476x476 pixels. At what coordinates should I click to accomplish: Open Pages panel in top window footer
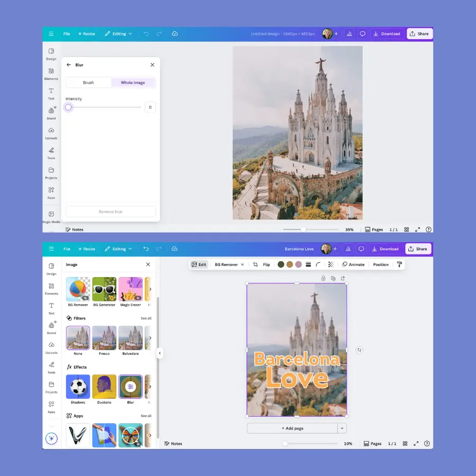[x=374, y=230]
